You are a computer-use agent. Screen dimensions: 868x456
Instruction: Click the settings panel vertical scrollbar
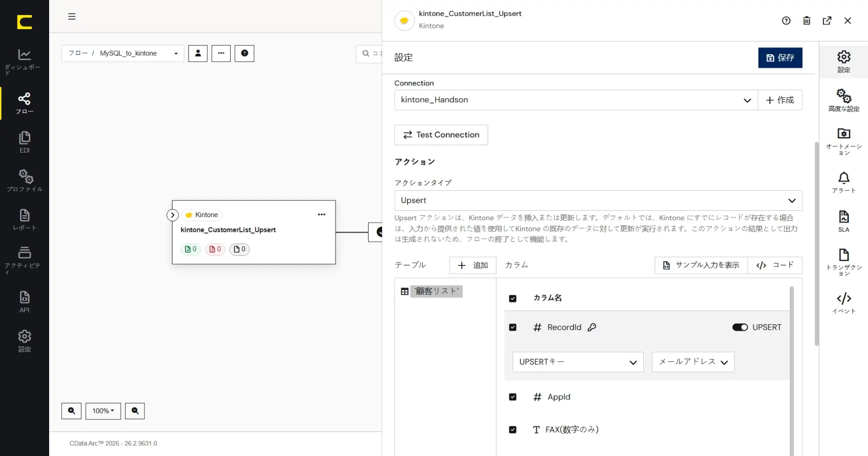tap(816, 244)
